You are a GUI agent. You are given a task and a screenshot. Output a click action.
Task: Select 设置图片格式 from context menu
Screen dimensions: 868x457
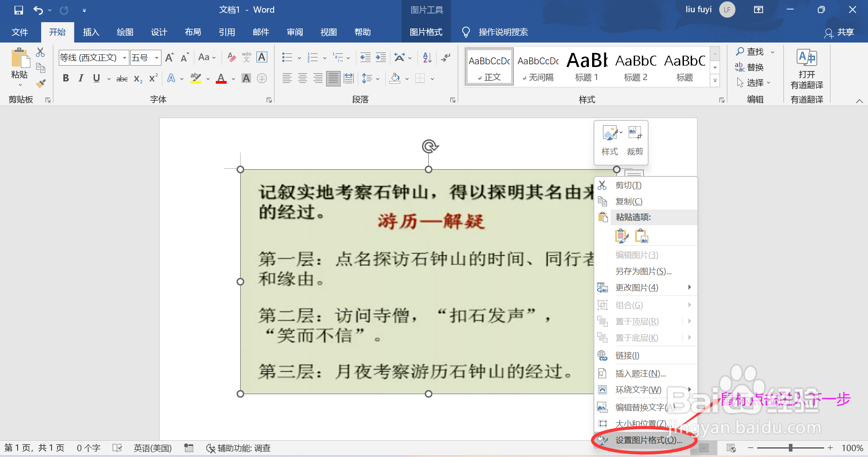coord(647,440)
